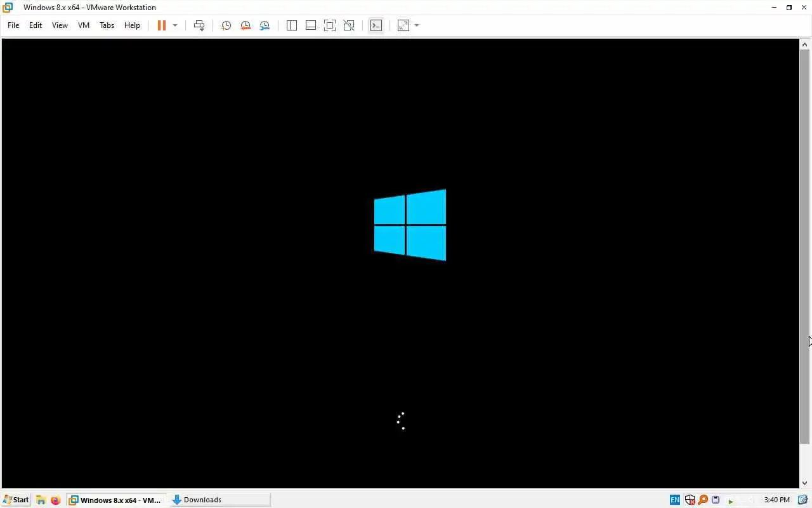Click the vertical scrollbar thumb

pos(804,246)
